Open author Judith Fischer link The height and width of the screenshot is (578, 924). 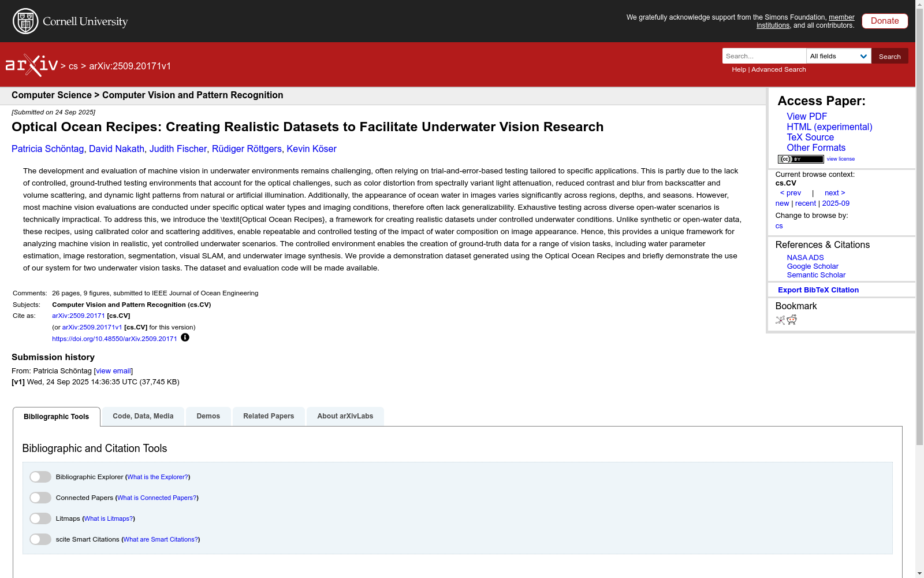pos(178,149)
